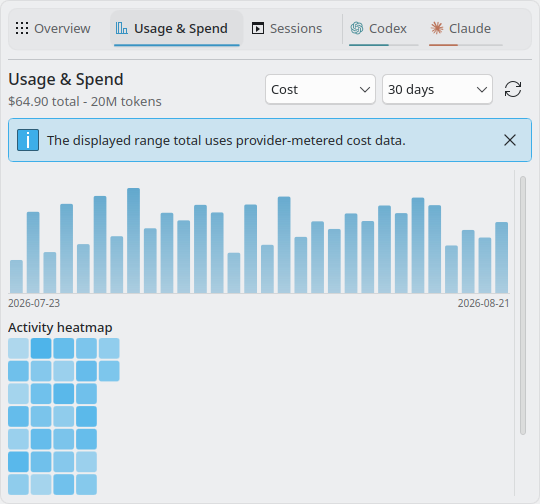
Task: Open the Codex provider tab
Action: [x=384, y=30]
